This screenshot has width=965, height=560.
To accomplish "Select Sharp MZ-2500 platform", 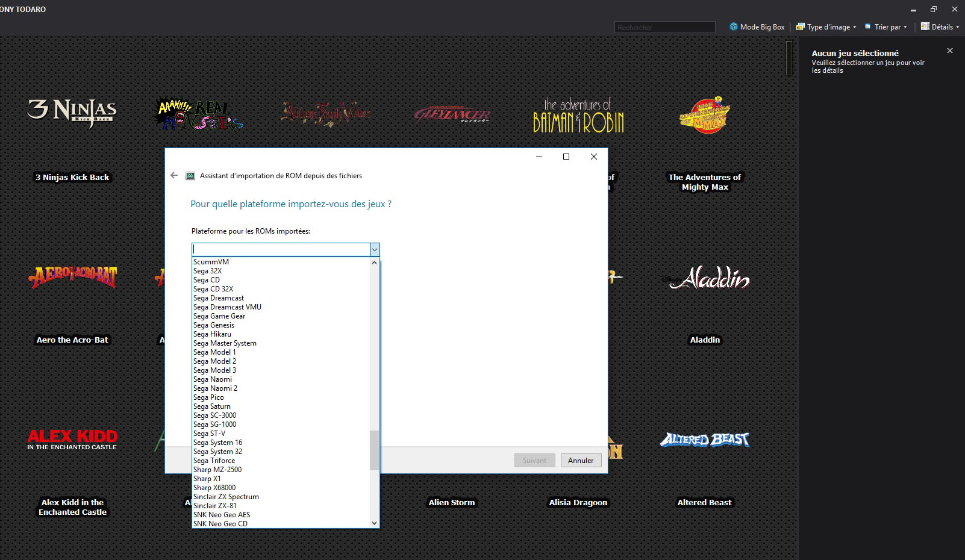I will (281, 470).
